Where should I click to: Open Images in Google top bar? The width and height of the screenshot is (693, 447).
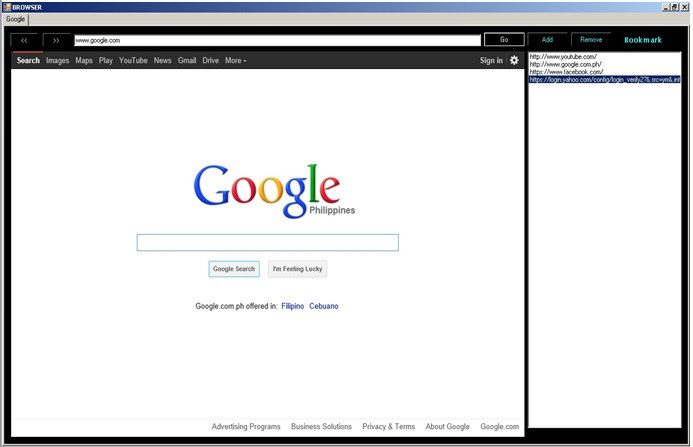click(57, 60)
